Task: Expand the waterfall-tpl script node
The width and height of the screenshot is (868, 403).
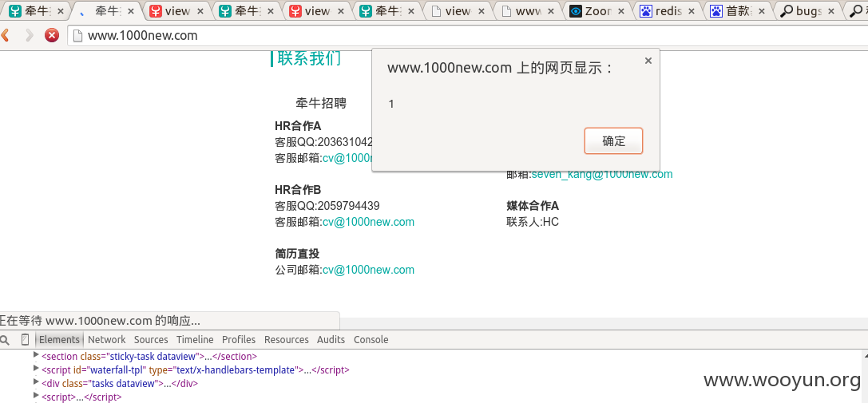Action: tap(36, 369)
